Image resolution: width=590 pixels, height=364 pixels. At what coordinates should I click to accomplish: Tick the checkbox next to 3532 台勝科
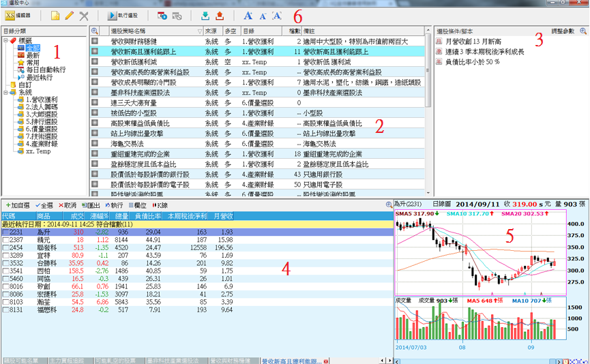point(5,263)
